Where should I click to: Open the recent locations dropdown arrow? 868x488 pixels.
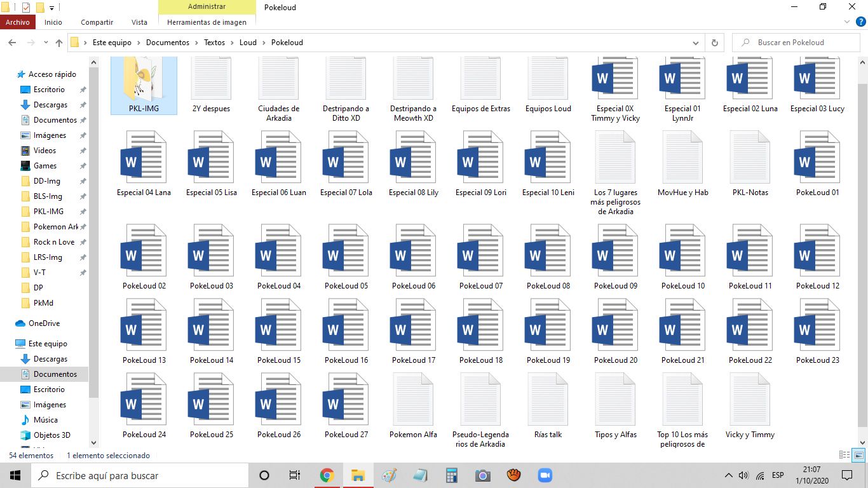46,43
